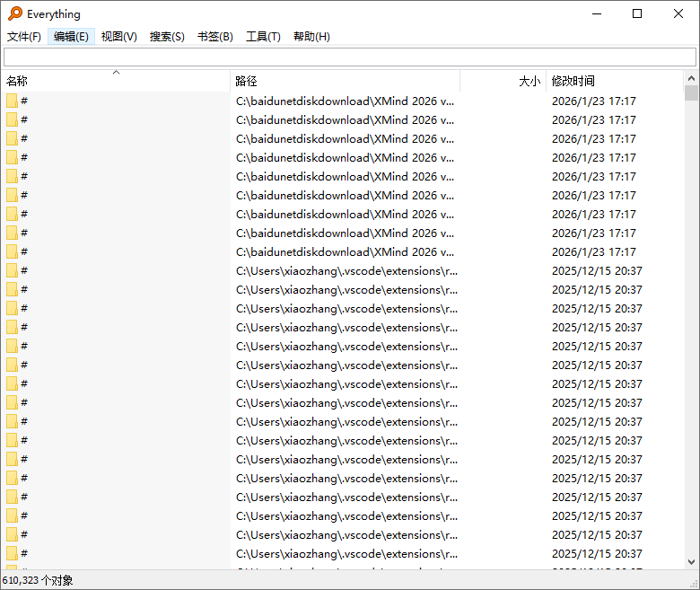The image size is (700, 590).
Task: Click the Everything app icon in title bar
Action: click(x=14, y=13)
